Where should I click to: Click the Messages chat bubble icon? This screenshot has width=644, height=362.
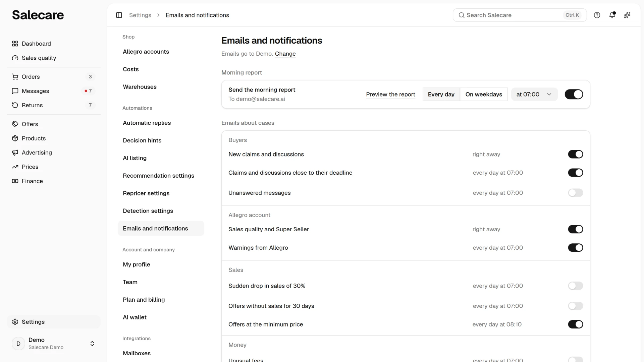click(x=15, y=91)
